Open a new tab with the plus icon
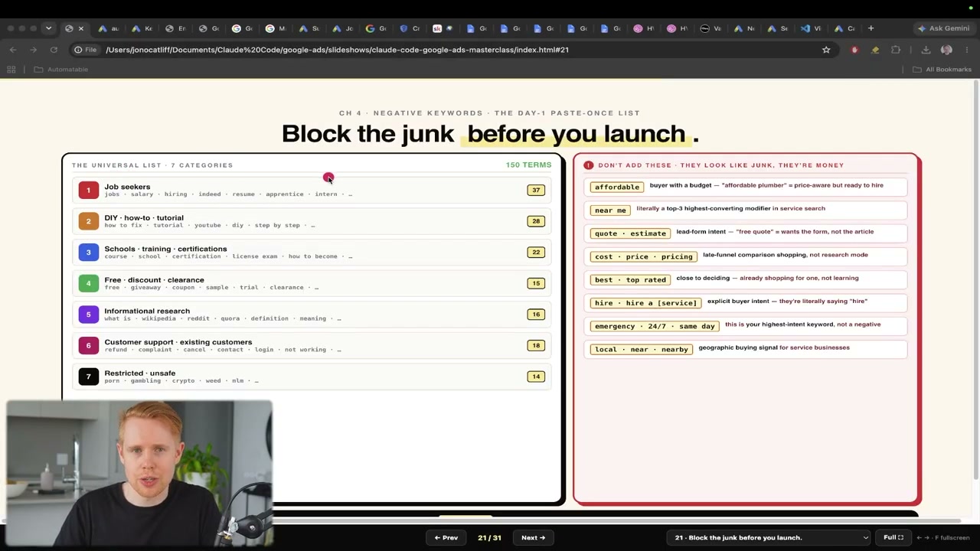This screenshot has height=551, width=980. click(x=871, y=28)
